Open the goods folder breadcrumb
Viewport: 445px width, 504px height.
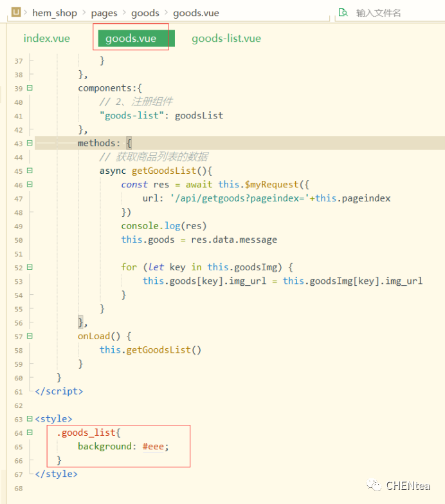click(x=145, y=13)
